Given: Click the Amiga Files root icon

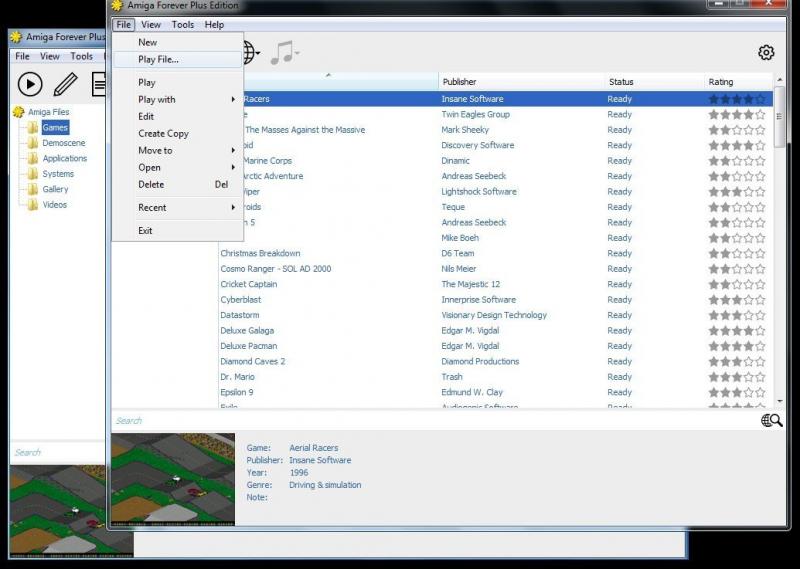Looking at the screenshot, I should click(x=18, y=111).
